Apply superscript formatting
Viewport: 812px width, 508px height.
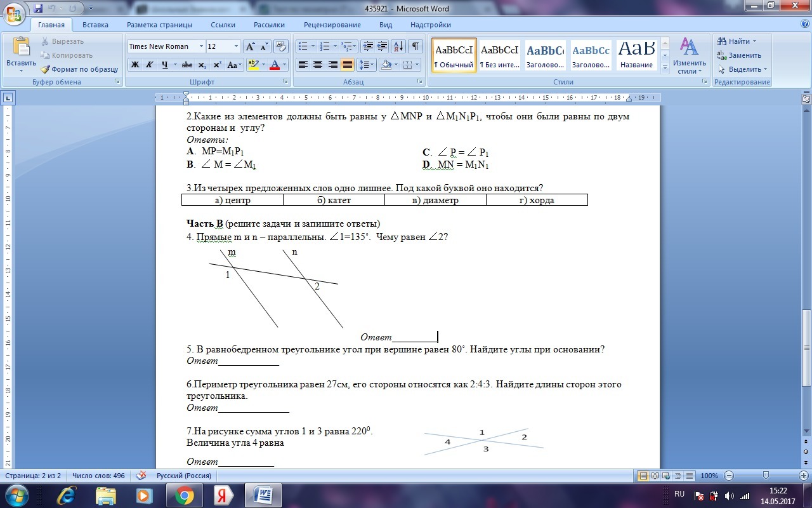217,65
